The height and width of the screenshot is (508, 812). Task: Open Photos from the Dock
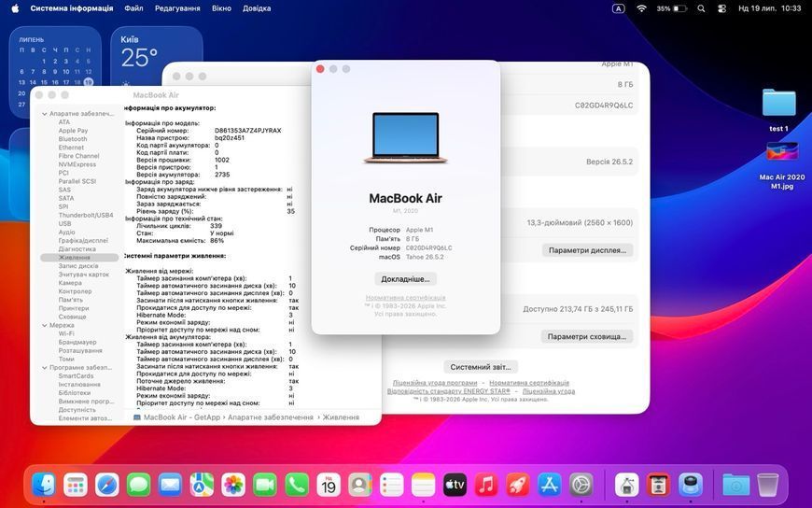click(233, 486)
